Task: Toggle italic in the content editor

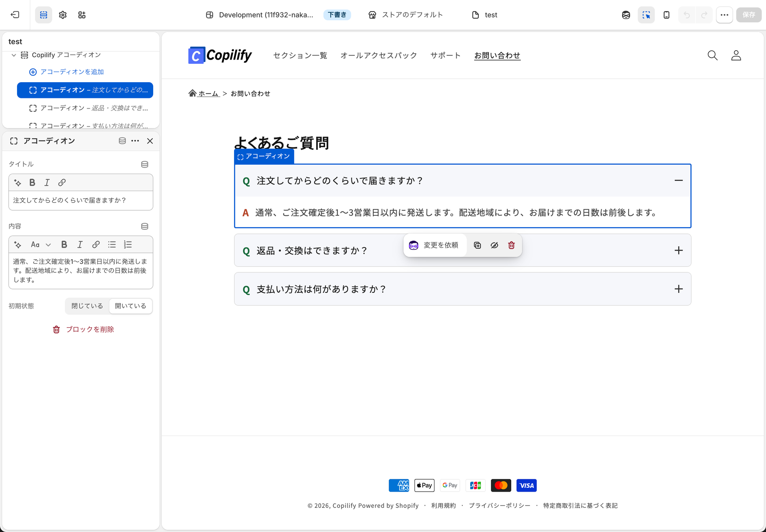Action: coord(80,245)
